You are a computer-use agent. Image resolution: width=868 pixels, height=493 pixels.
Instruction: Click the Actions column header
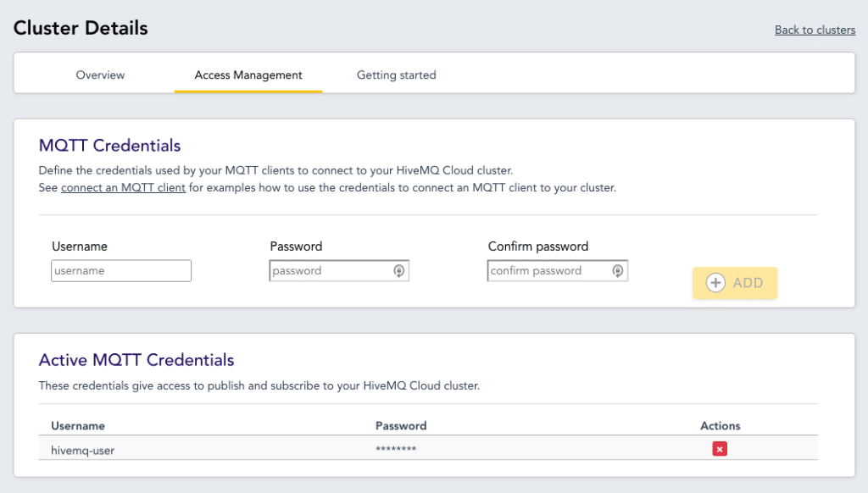tap(721, 425)
